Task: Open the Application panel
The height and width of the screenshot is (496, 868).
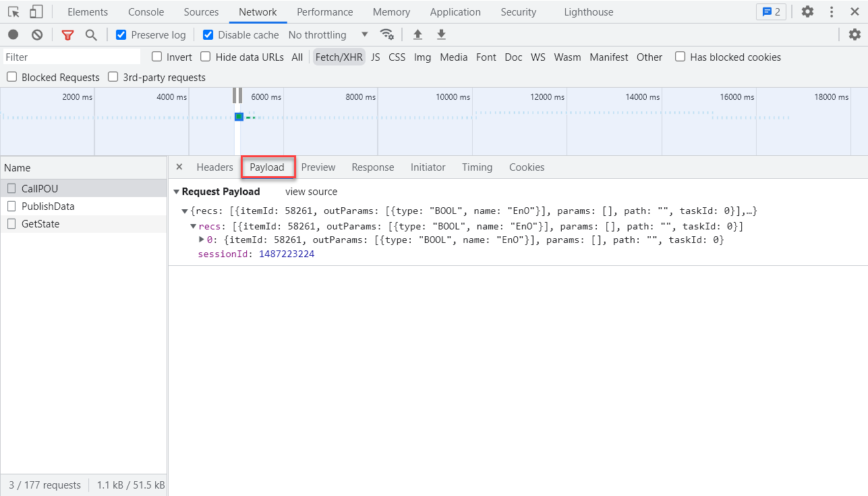Action: point(455,12)
